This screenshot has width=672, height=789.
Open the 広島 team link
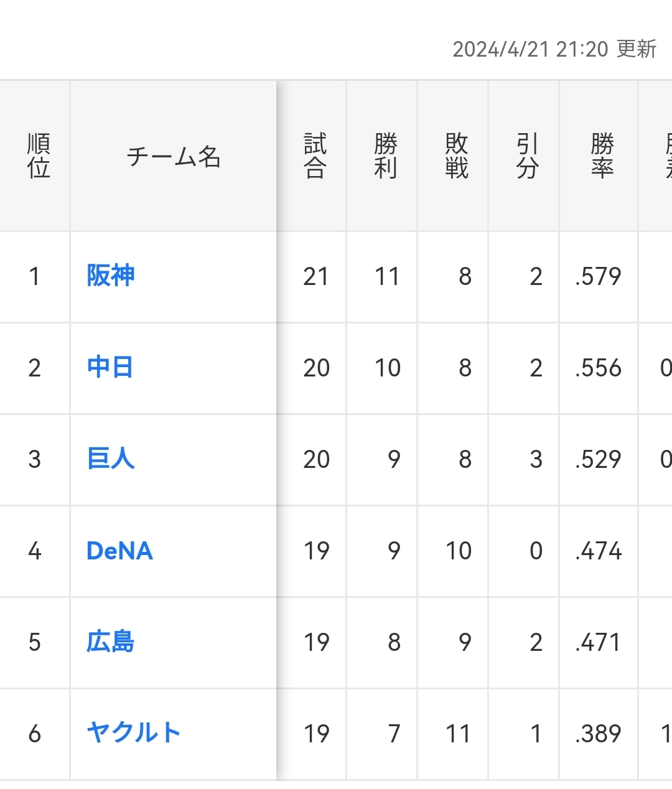tap(111, 642)
